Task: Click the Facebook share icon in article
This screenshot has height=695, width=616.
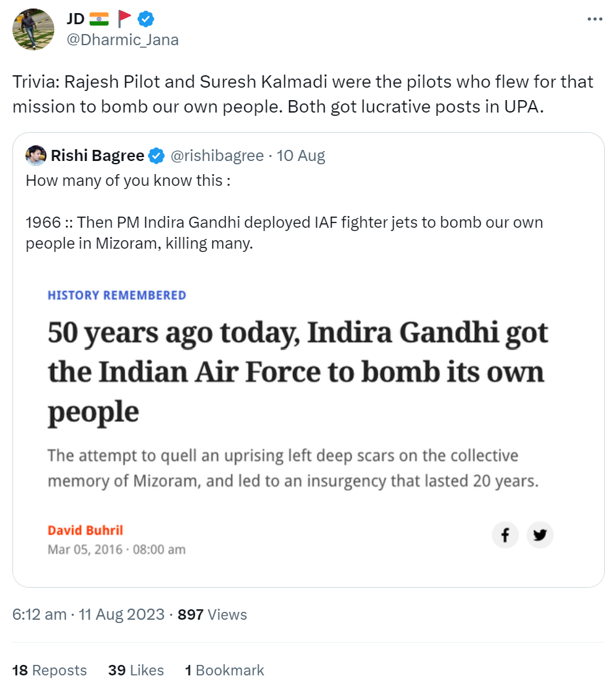Action: pyautogui.click(x=505, y=535)
